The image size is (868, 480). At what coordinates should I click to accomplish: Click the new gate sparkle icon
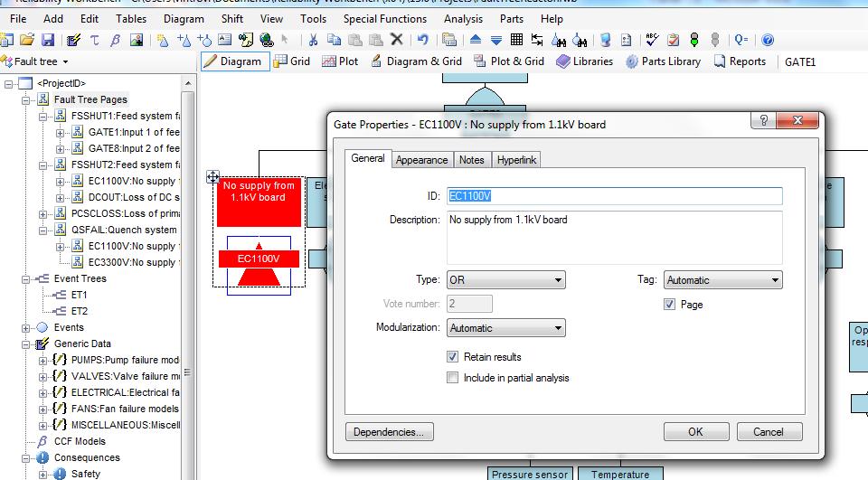162,40
